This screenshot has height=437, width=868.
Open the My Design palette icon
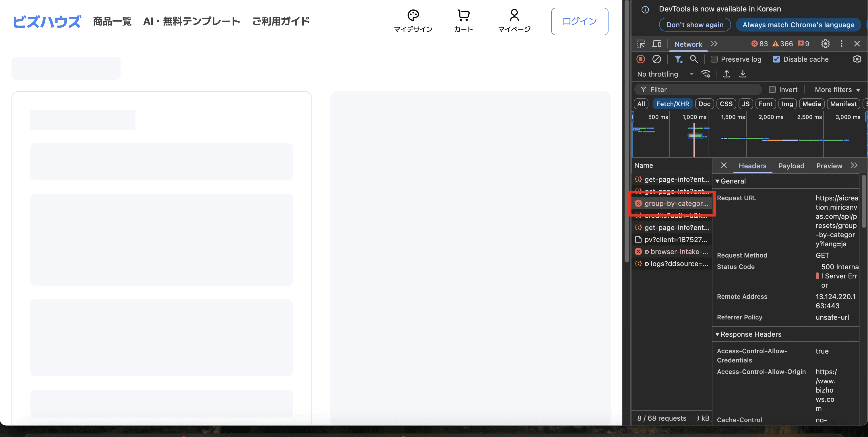click(413, 21)
